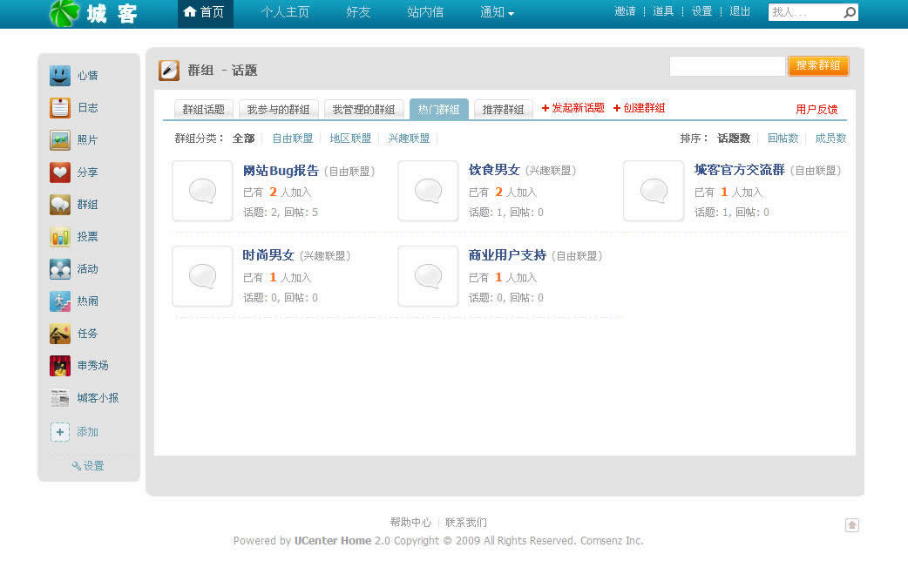Select the 热门群组 tab
Screen dimensions: 908x588
tap(438, 110)
